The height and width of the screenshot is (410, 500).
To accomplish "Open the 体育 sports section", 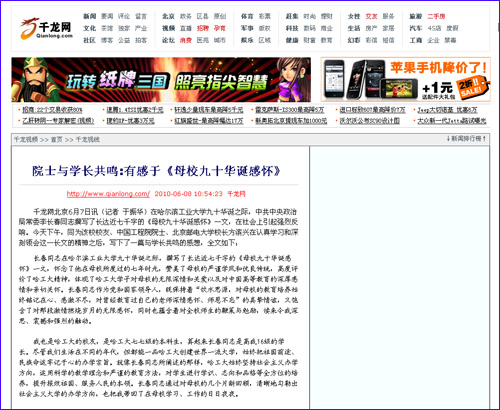I will [247, 16].
